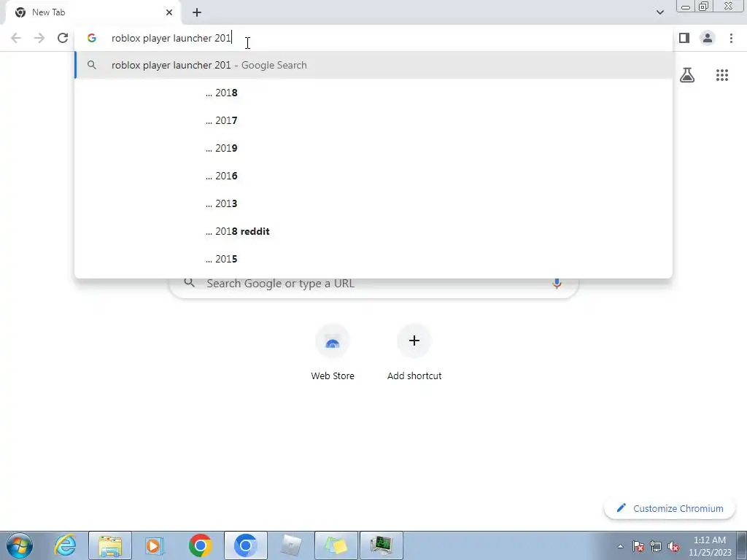
Task: Click the Add shortcut button
Action: 414,353
